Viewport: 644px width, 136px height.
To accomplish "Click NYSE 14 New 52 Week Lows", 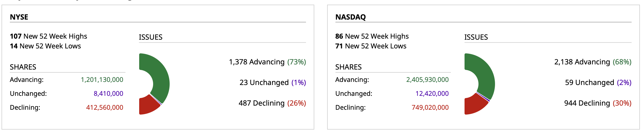I will coord(45,46).
